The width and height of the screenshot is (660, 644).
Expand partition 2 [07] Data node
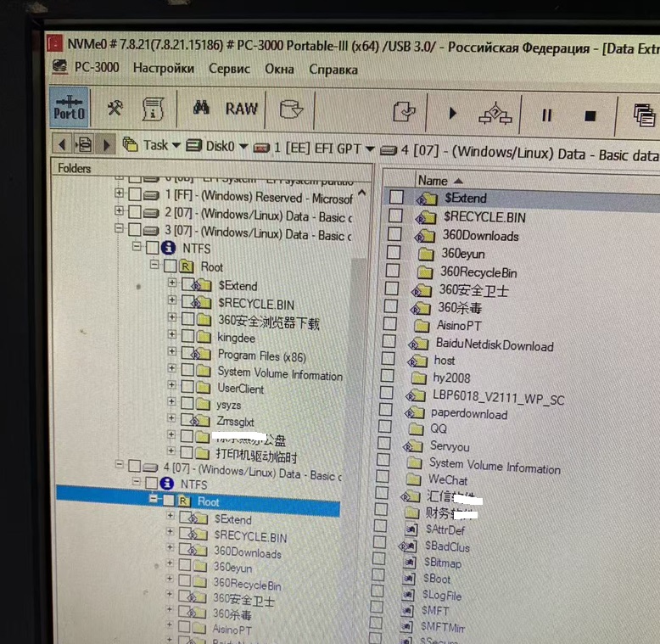click(x=119, y=210)
